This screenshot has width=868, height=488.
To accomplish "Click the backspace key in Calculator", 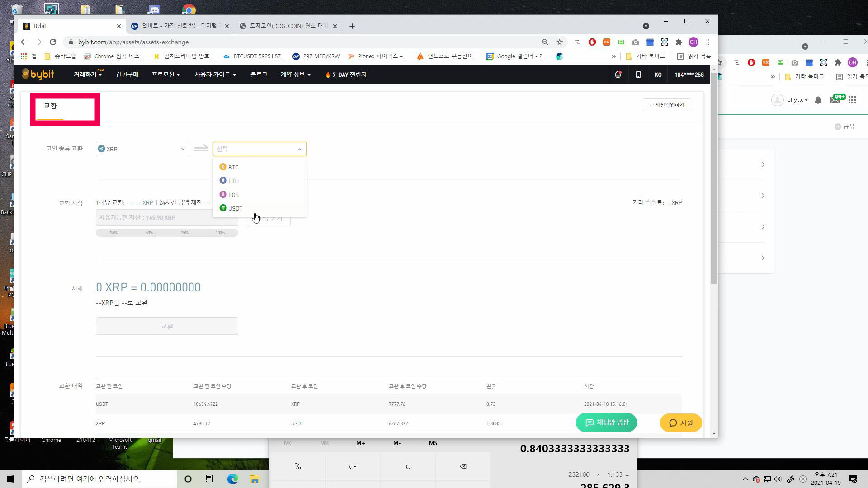I will point(463,466).
